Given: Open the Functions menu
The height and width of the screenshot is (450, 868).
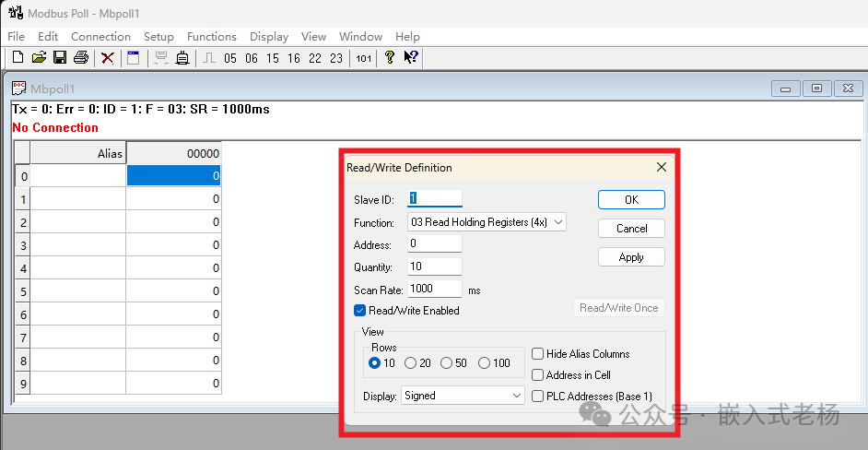Looking at the screenshot, I should pyautogui.click(x=211, y=37).
